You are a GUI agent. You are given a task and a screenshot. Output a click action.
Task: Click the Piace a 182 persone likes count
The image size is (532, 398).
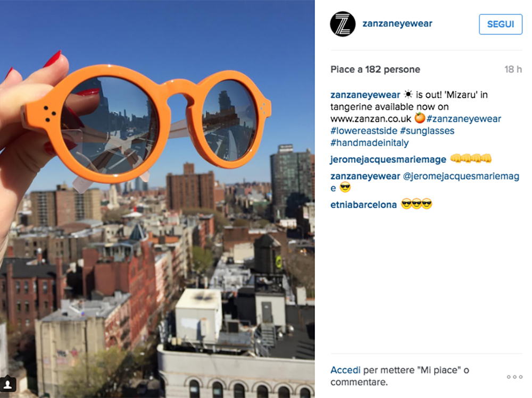pyautogui.click(x=375, y=70)
